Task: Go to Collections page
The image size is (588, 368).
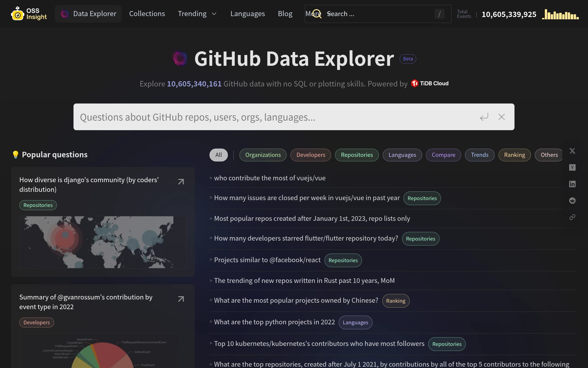Action: click(x=147, y=14)
